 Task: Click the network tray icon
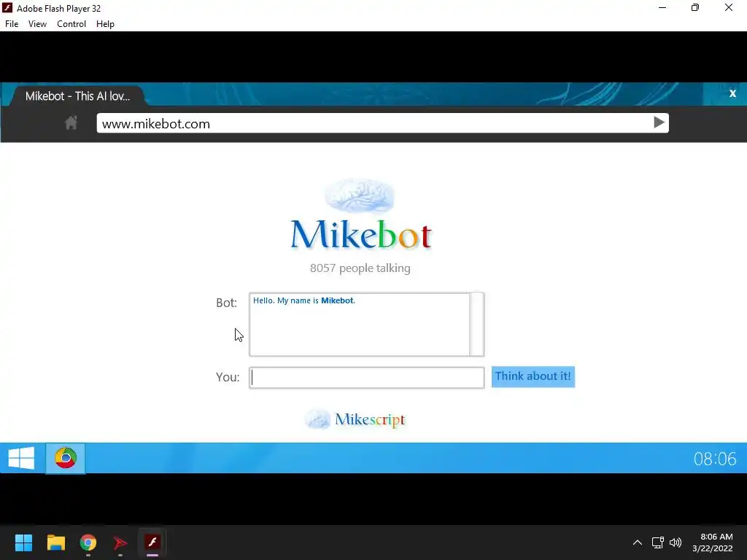pyautogui.click(x=658, y=542)
